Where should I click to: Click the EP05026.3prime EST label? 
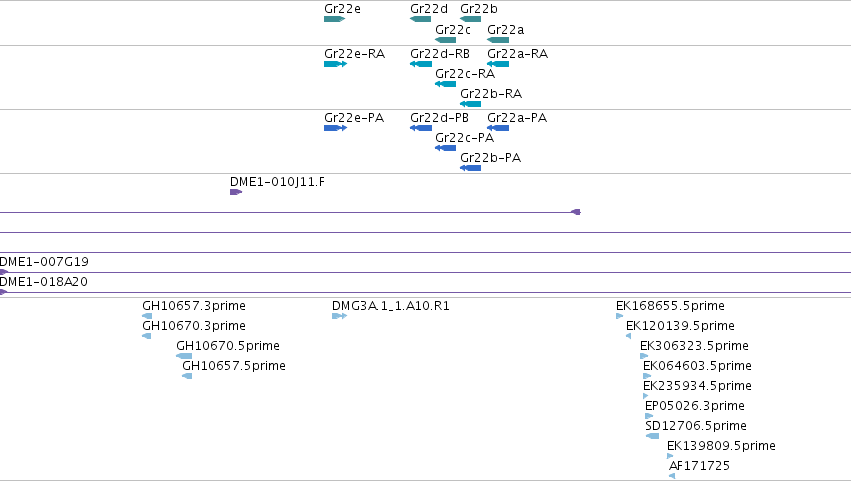(x=695, y=406)
